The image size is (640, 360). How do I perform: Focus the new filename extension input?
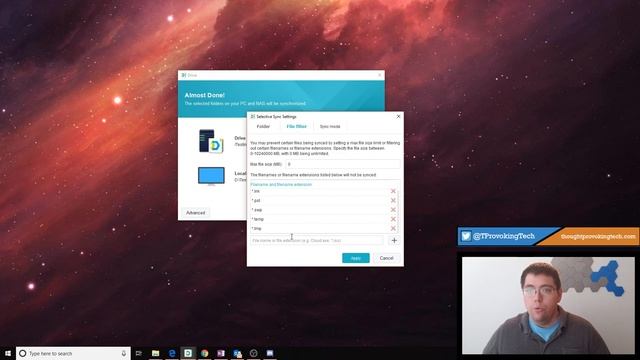click(x=317, y=240)
